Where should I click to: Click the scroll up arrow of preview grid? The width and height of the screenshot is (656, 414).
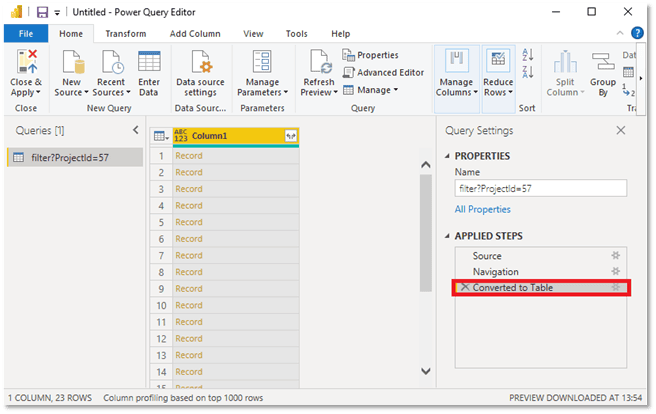point(425,165)
